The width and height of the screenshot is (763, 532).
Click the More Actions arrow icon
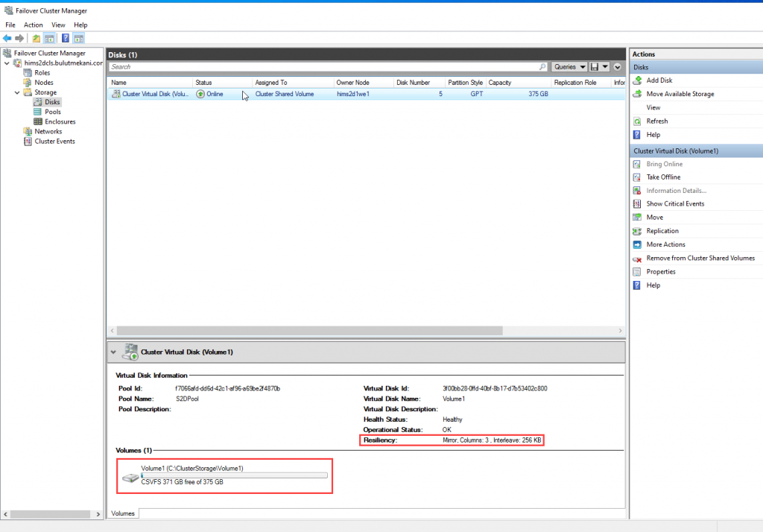click(x=637, y=244)
